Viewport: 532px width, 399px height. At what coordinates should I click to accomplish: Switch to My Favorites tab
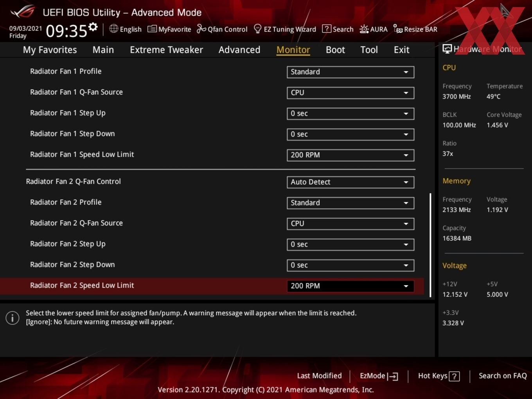click(x=50, y=50)
